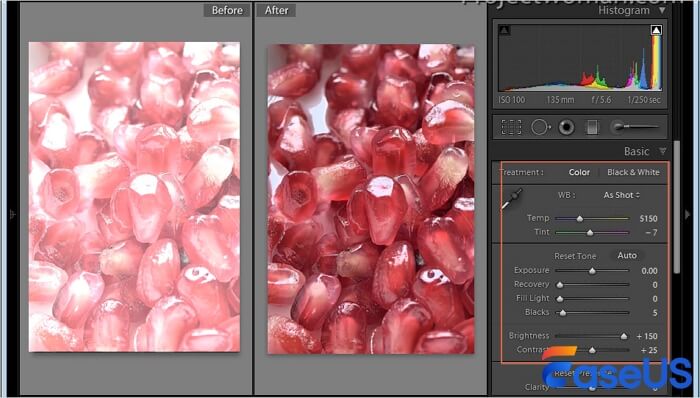Viewport: 700px width, 398px height.
Task: Click the Brightness slider handle
Action: coord(624,336)
